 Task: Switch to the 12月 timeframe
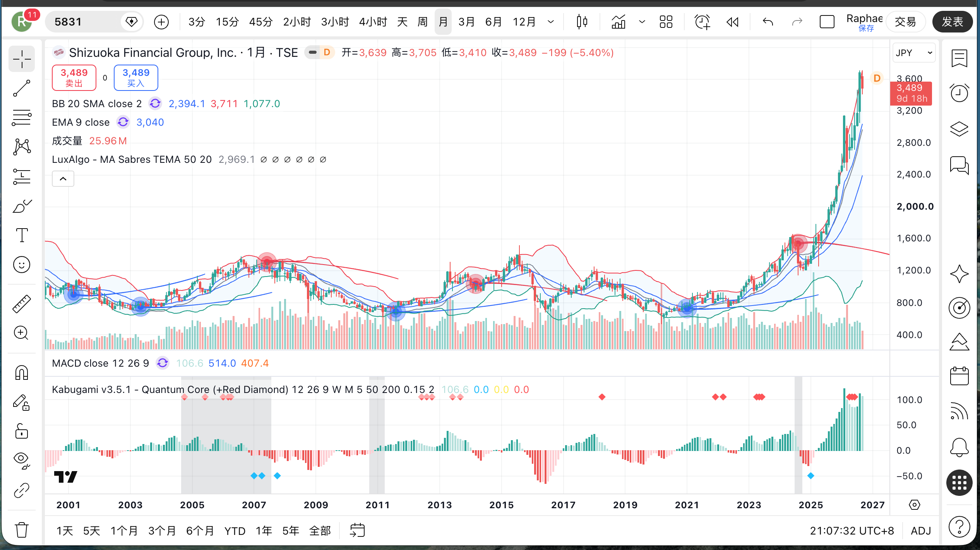[524, 22]
